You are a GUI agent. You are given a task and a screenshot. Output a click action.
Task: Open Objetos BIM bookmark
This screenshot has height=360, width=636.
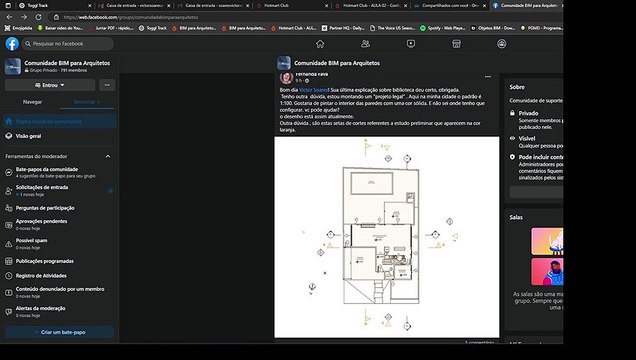click(x=492, y=28)
